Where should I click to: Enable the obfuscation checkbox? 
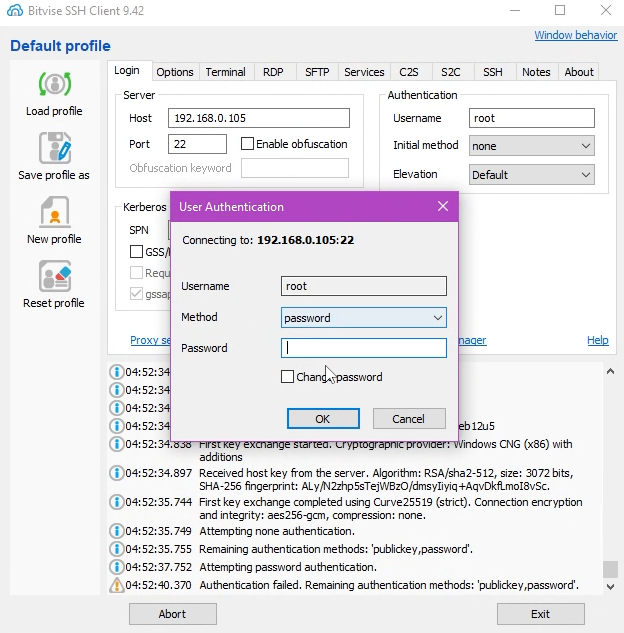pos(247,144)
